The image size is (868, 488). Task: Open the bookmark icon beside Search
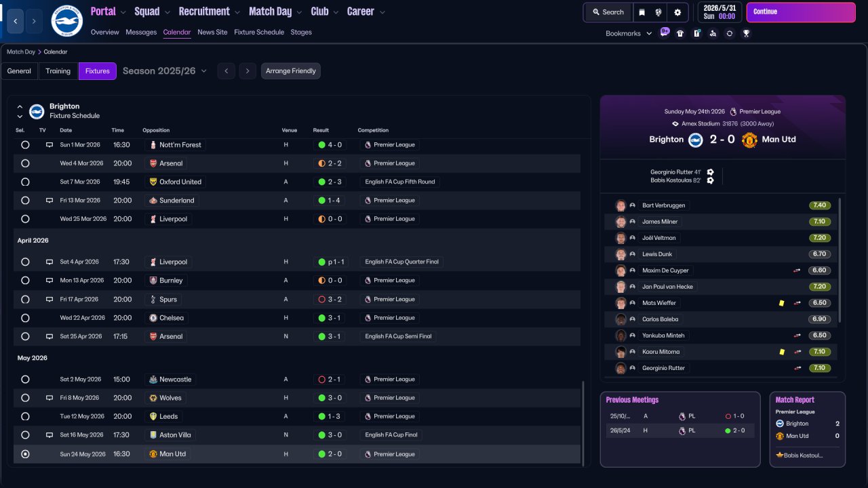coord(642,12)
